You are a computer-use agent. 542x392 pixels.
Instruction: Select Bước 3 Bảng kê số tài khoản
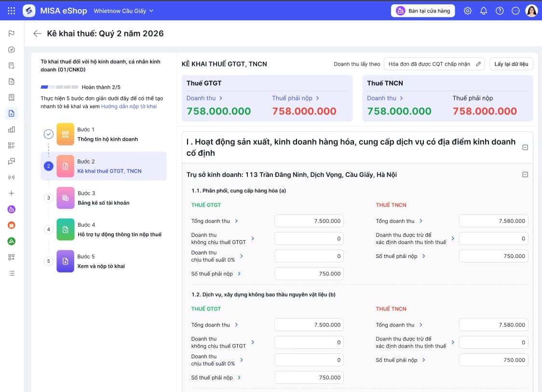pyautogui.click(x=104, y=198)
